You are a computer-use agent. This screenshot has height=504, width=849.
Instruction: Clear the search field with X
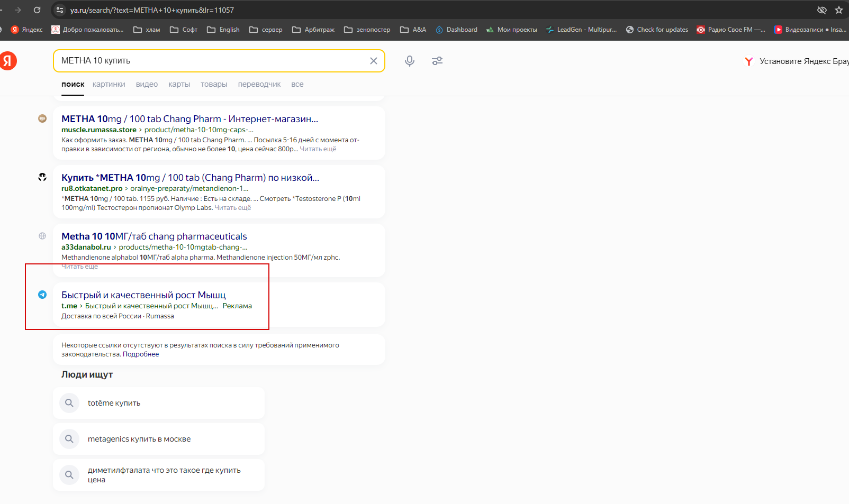coord(373,61)
